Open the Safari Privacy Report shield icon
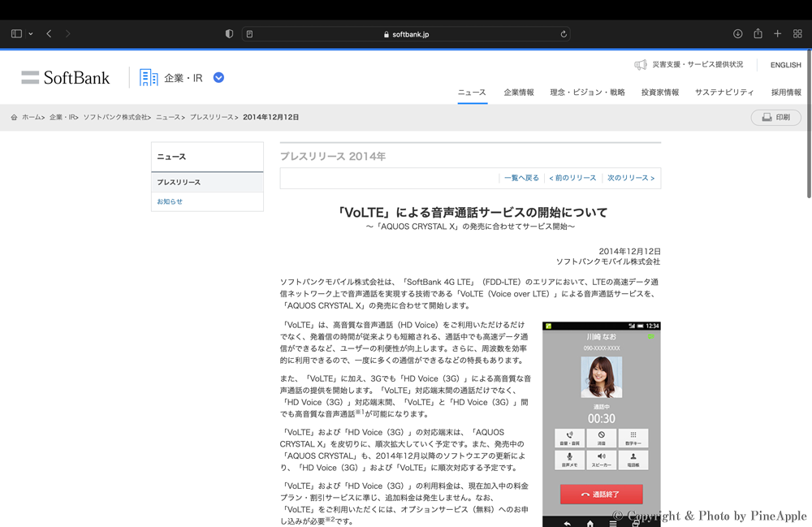The height and width of the screenshot is (527, 812). pos(229,33)
